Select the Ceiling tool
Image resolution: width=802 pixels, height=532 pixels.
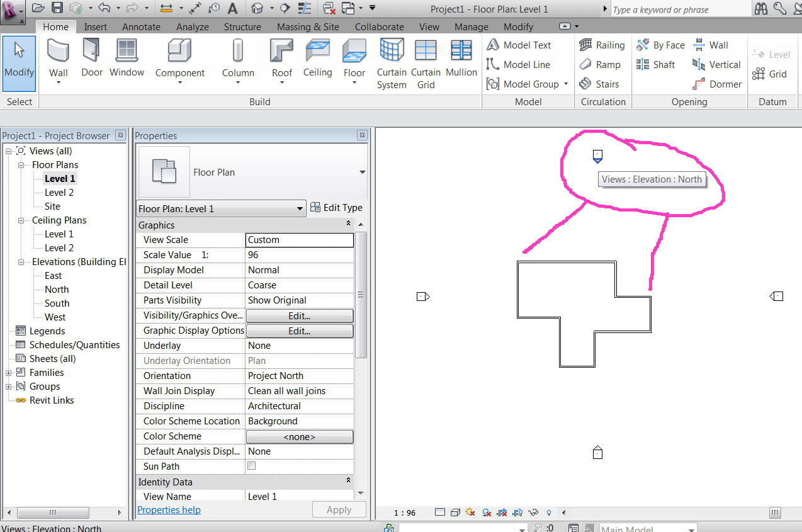pos(317,58)
